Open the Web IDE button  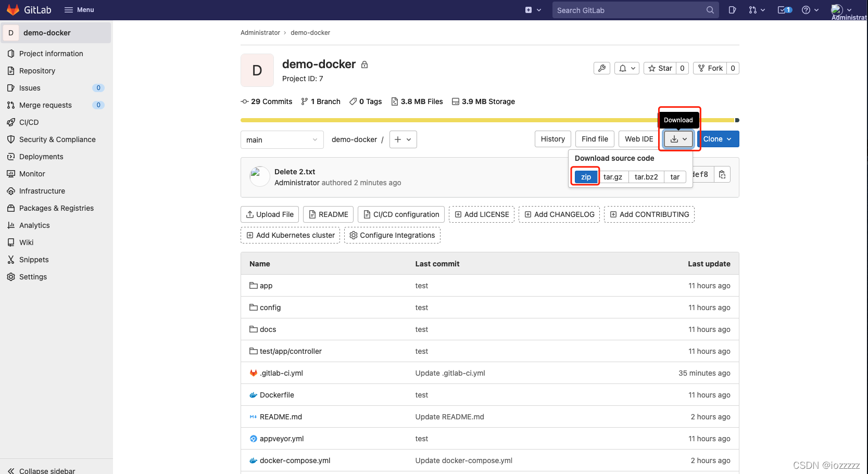[x=639, y=139]
